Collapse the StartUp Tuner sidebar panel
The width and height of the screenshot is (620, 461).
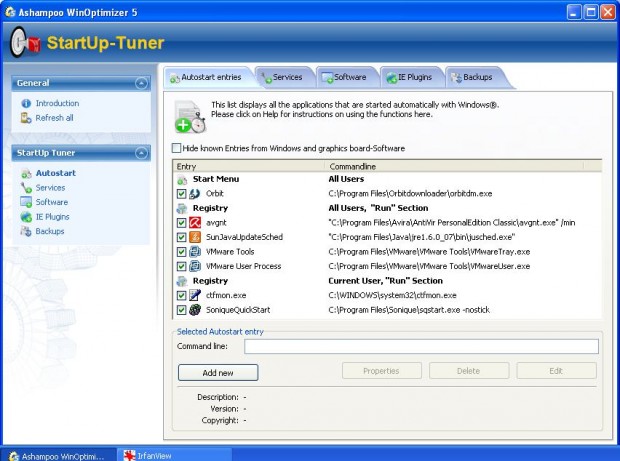141,153
